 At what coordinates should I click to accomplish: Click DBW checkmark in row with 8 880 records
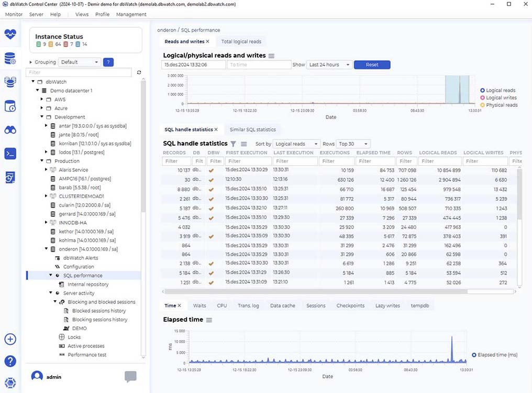coord(211,190)
